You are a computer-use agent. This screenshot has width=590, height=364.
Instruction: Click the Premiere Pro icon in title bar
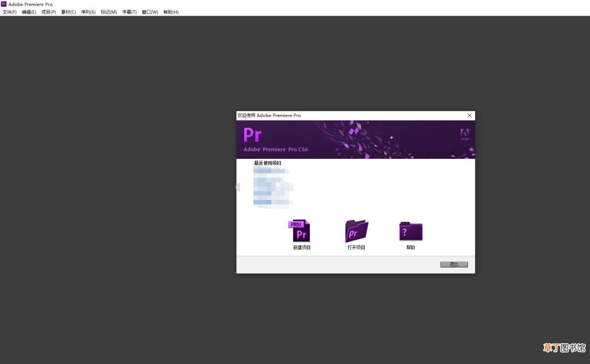(4, 4)
